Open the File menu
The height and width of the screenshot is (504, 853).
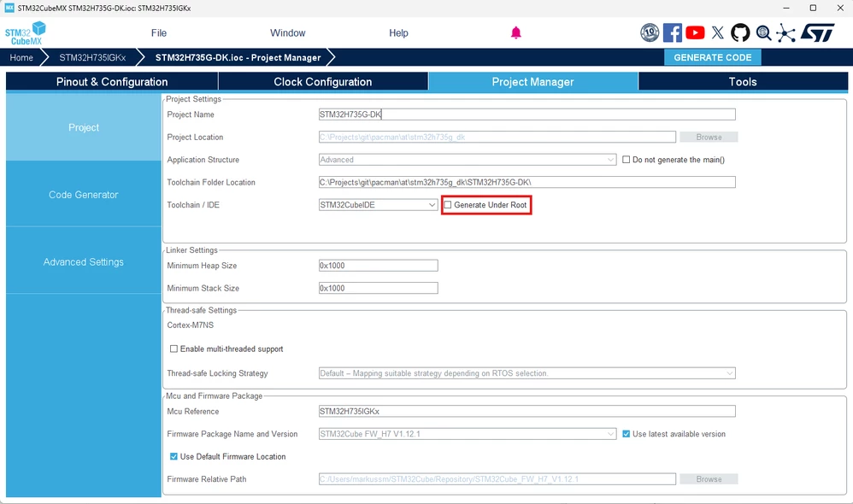pos(159,33)
